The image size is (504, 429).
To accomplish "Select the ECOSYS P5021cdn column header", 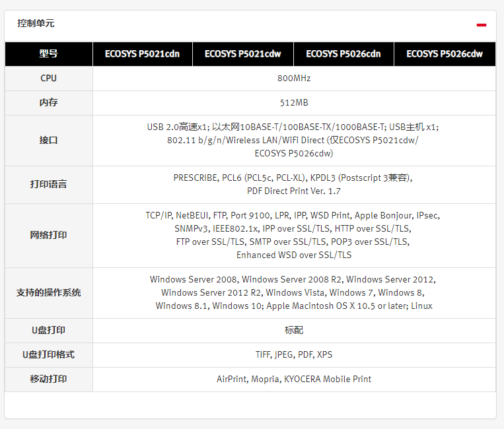I will pos(142,54).
